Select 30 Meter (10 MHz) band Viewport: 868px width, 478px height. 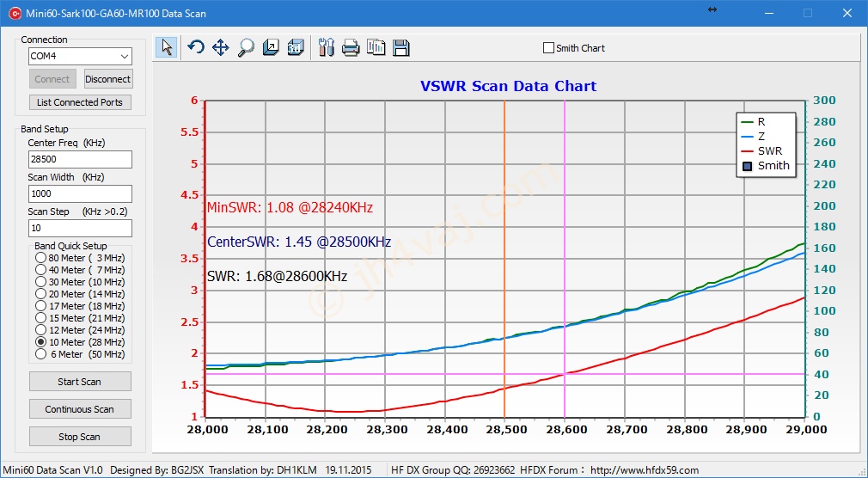[40, 282]
